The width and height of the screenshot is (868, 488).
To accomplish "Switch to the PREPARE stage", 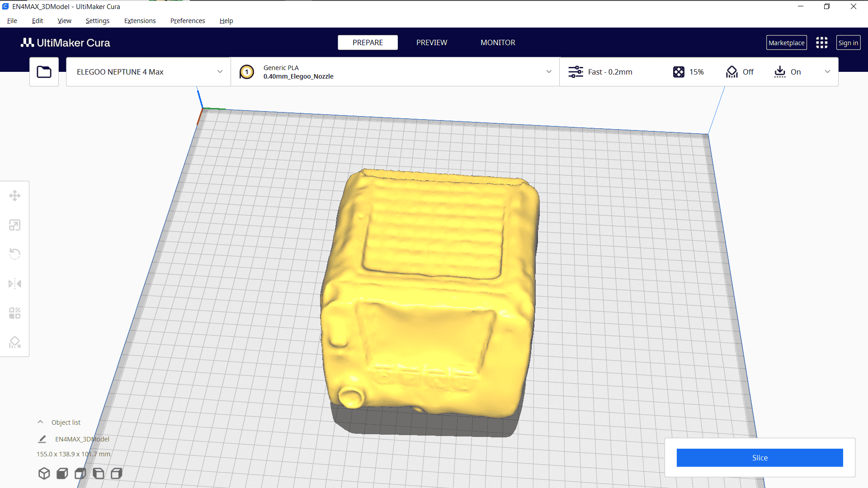I will click(368, 42).
